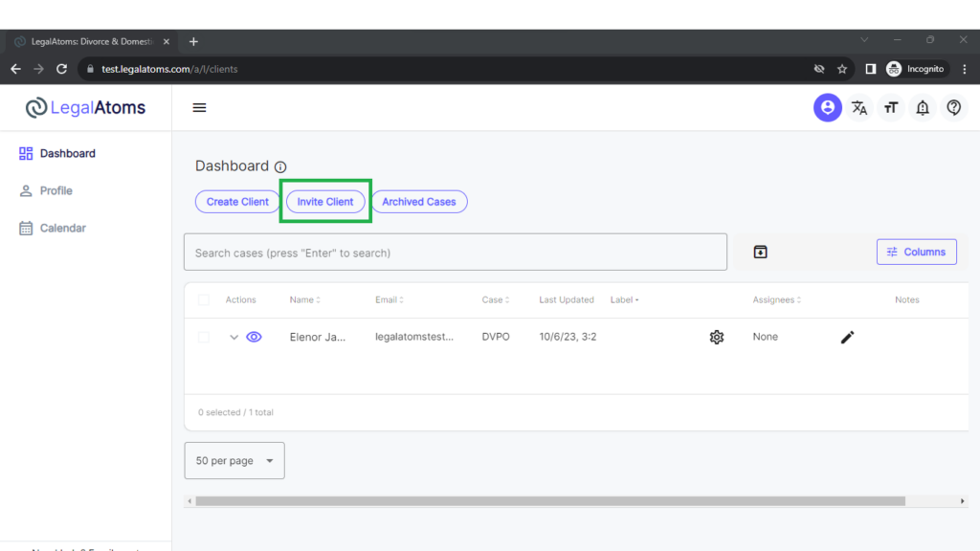Click the legalatomstest... email cell
The width and height of the screenshot is (980, 551).
pyautogui.click(x=414, y=337)
